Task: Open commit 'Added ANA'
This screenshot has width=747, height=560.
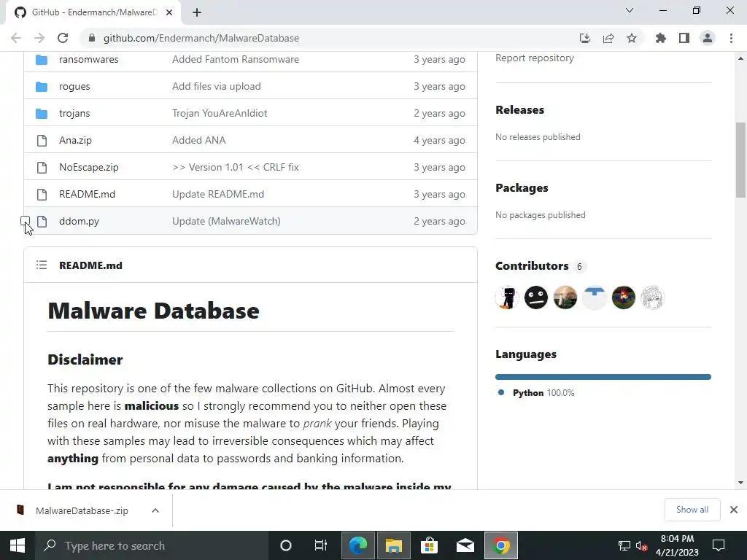Action: point(198,141)
